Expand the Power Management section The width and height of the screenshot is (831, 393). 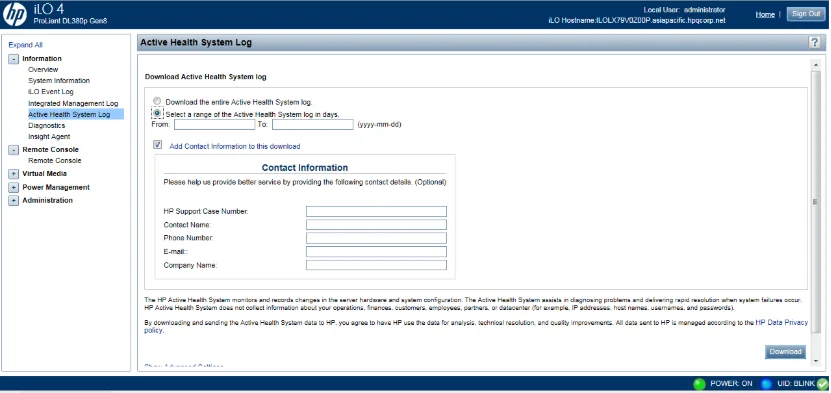tap(13, 187)
